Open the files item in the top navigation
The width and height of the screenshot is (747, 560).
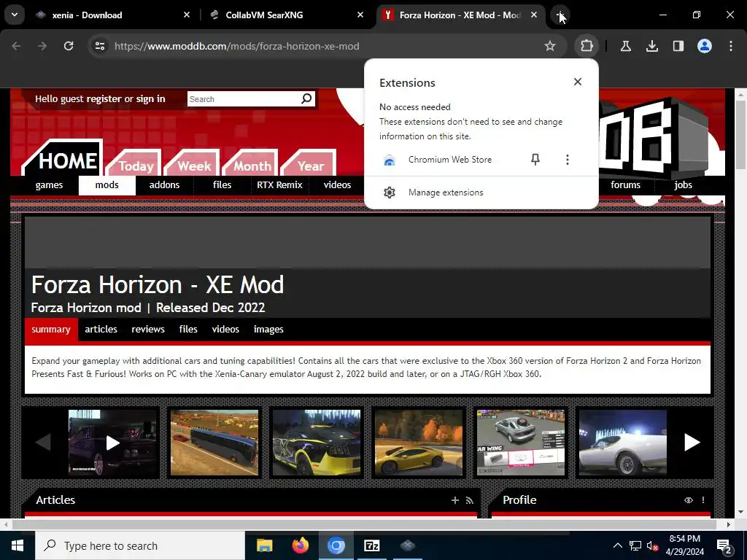click(222, 184)
